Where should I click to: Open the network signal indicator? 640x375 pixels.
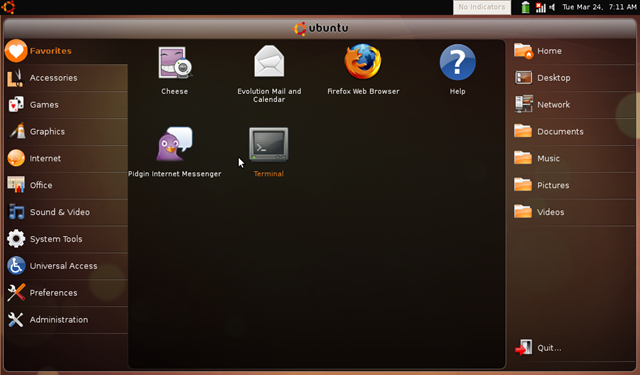540,7
